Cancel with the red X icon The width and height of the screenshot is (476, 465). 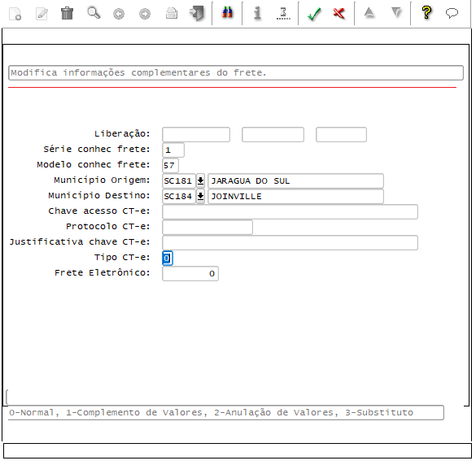point(338,14)
